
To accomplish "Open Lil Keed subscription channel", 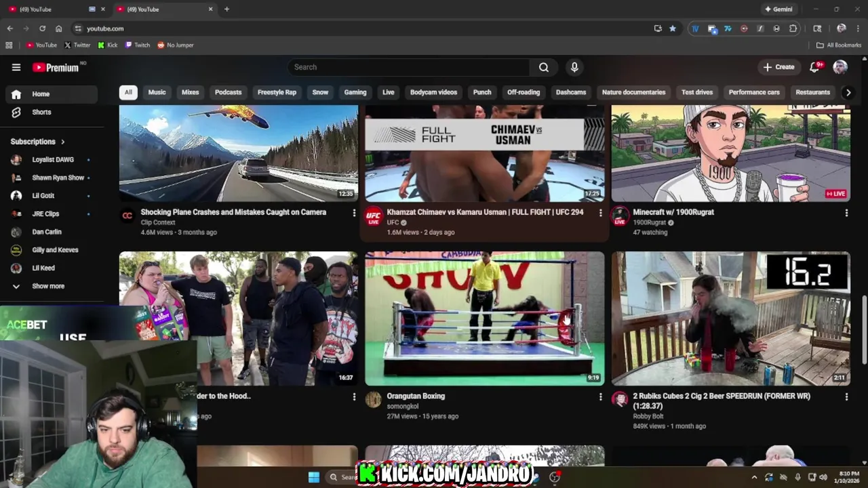I will (x=51, y=268).
